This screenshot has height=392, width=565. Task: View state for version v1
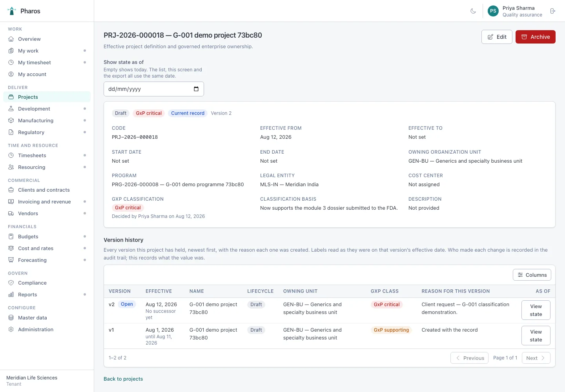coord(536,336)
